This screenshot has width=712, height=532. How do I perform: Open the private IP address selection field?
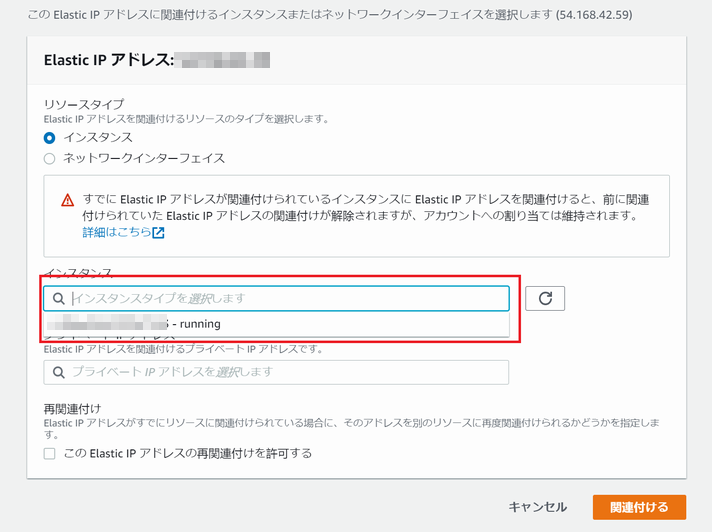(x=276, y=372)
